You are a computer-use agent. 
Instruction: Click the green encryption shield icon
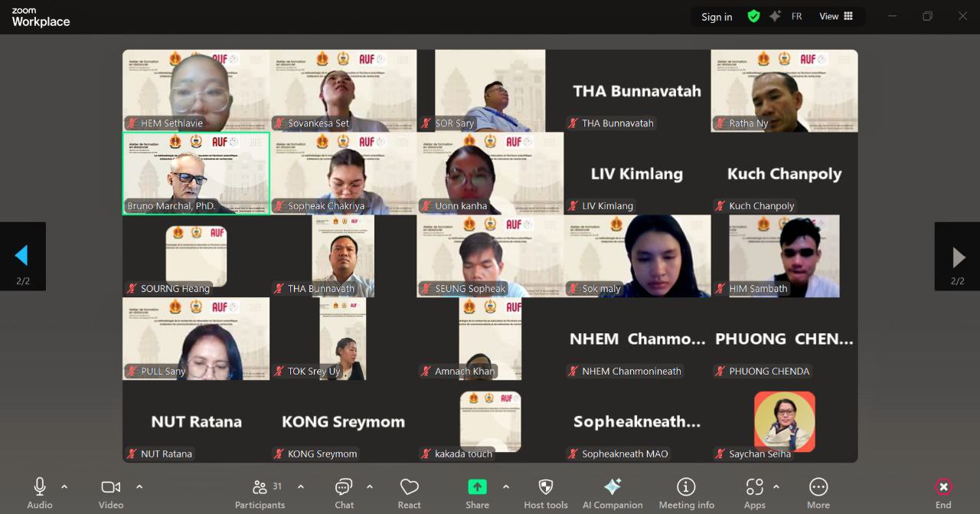coord(753,16)
